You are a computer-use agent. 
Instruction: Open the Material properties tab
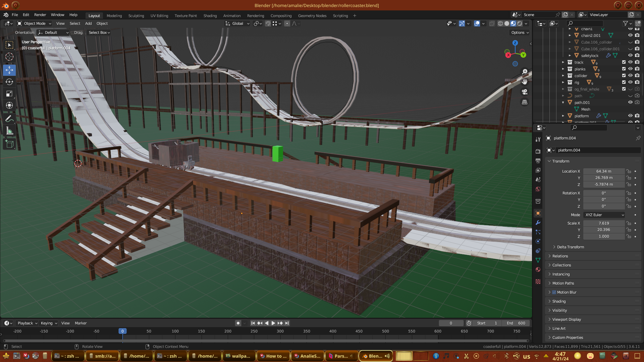pos(538,269)
